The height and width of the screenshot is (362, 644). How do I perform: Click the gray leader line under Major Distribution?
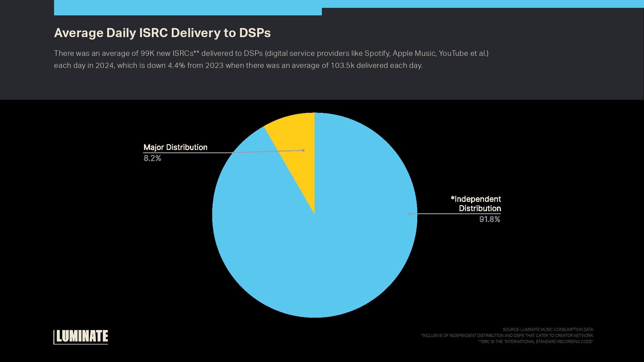187,153
